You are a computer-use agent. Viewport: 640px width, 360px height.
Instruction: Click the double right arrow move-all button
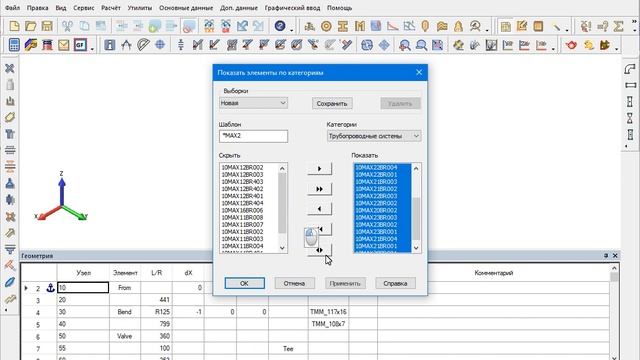pos(320,189)
